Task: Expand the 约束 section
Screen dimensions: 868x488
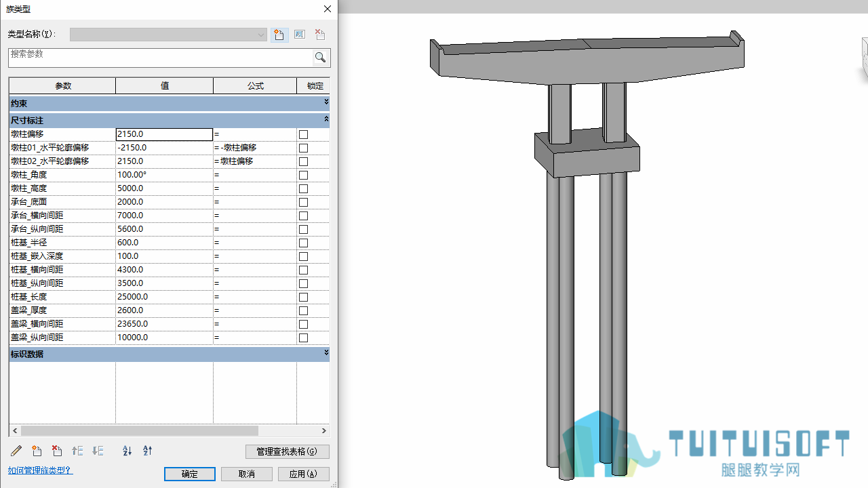Action: click(326, 102)
